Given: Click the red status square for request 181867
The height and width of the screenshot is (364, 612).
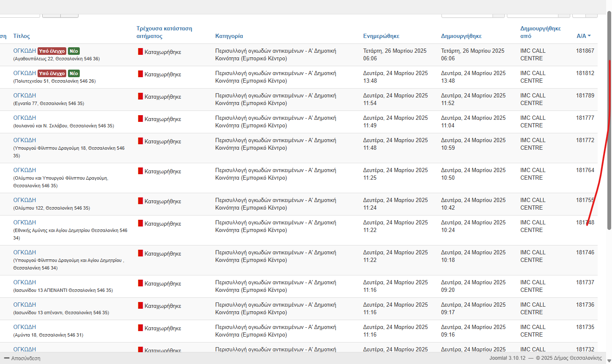Looking at the screenshot, I should pos(141,51).
